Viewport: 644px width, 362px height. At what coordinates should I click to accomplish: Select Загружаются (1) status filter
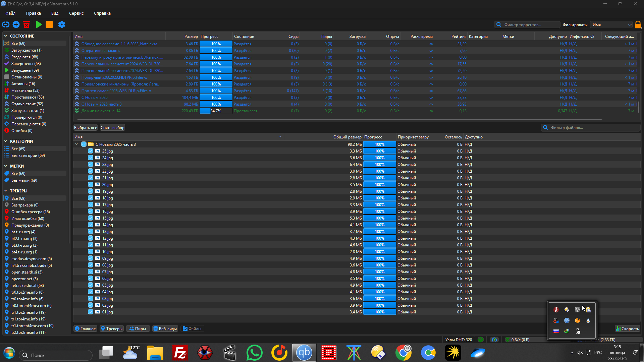(26, 50)
